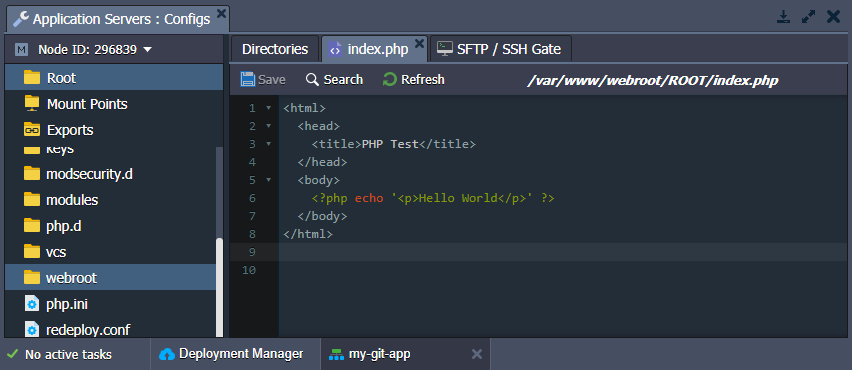852x370 pixels.
Task: Click No active tasks status
Action: click(68, 355)
